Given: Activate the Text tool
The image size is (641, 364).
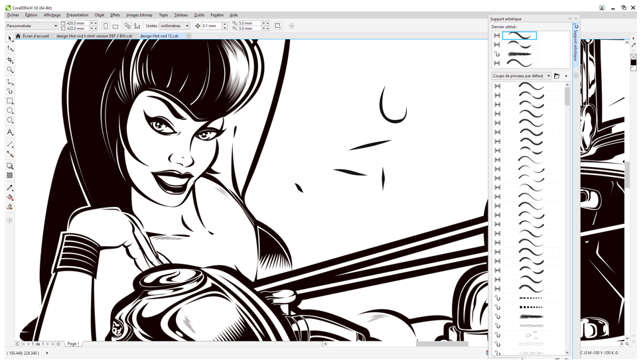Looking at the screenshot, I should [x=10, y=132].
